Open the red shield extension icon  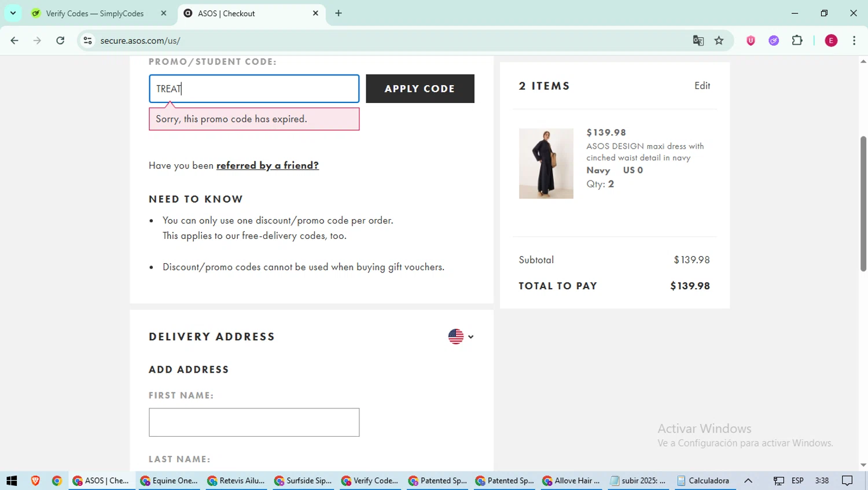(x=751, y=40)
